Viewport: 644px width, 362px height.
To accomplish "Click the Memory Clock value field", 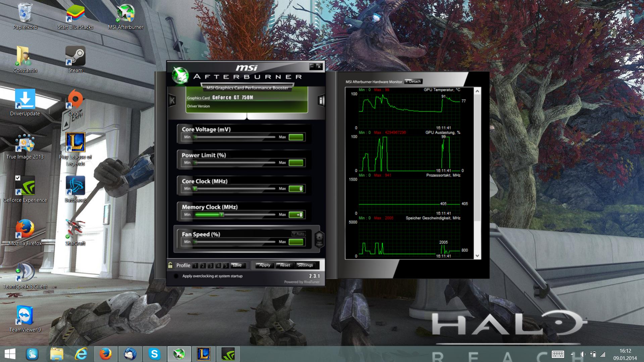I will click(296, 215).
